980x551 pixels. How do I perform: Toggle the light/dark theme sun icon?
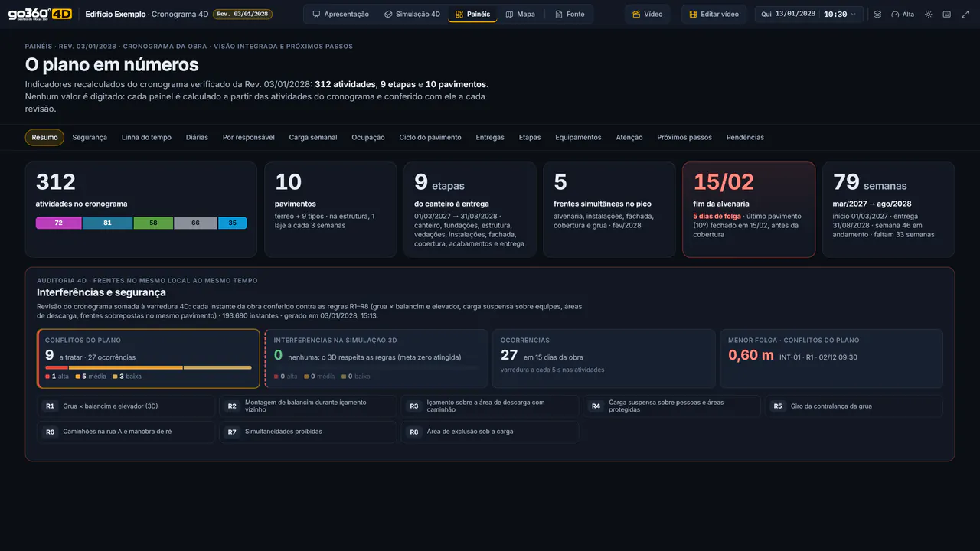click(x=929, y=15)
